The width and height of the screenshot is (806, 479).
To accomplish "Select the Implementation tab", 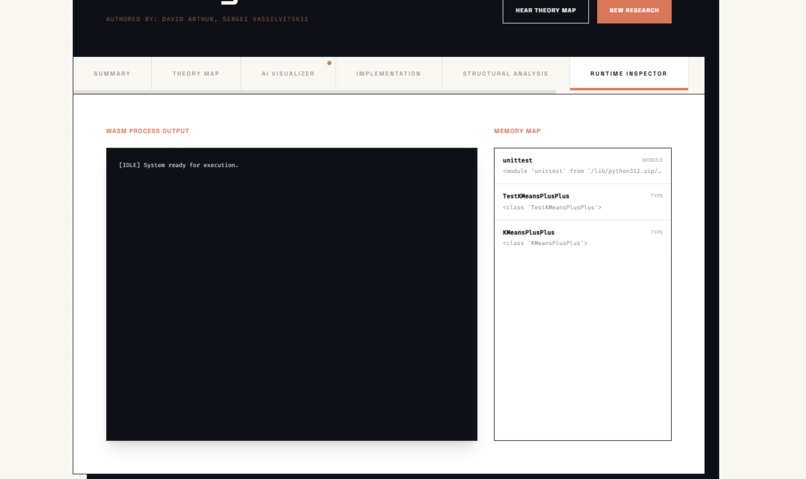I will [x=389, y=73].
